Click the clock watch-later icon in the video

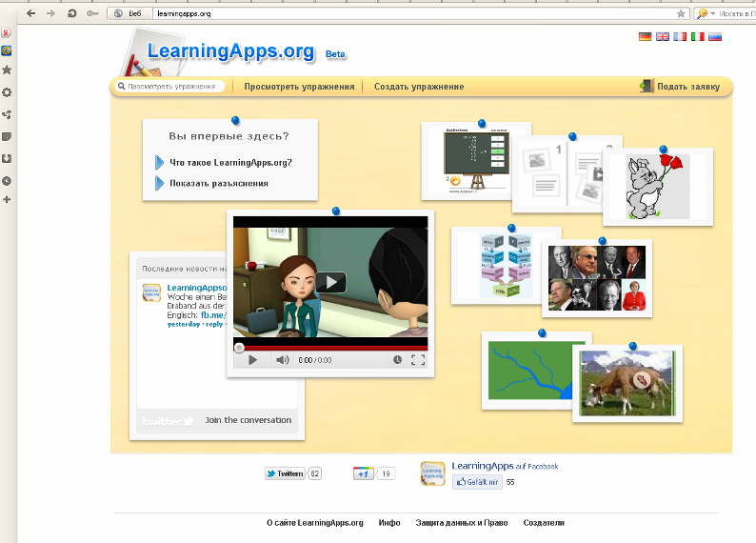click(397, 360)
